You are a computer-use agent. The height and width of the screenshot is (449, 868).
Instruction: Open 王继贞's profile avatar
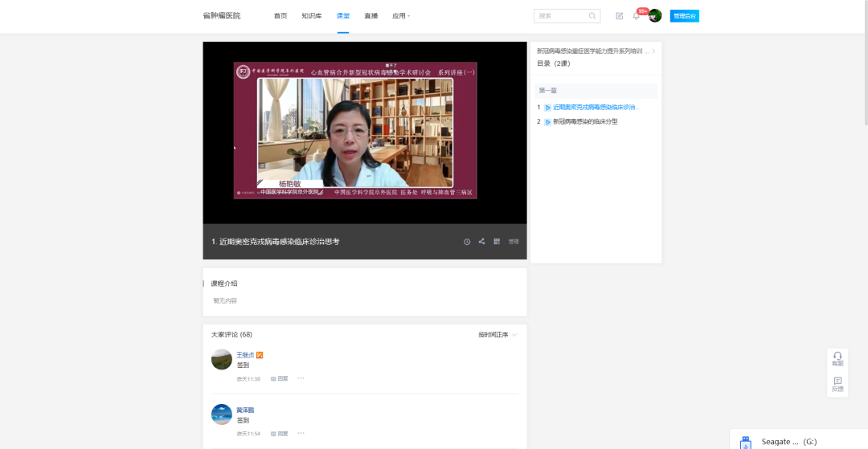click(x=222, y=359)
